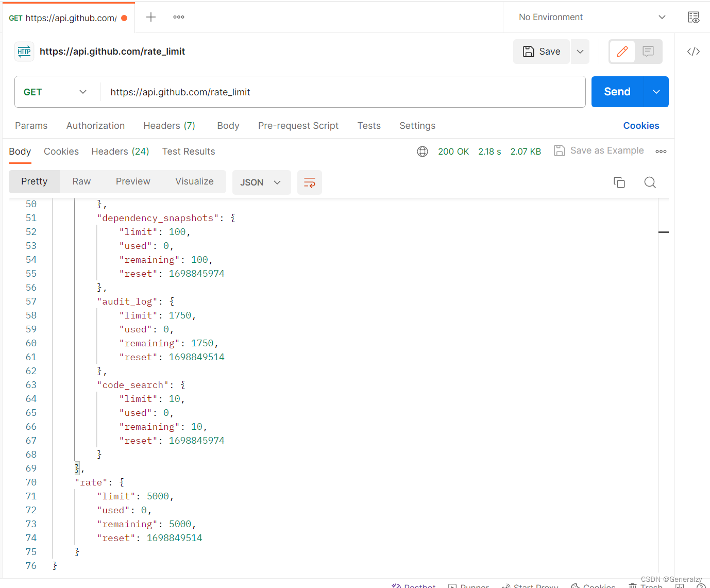Send the GET request
The width and height of the screenshot is (710, 588).
(617, 92)
